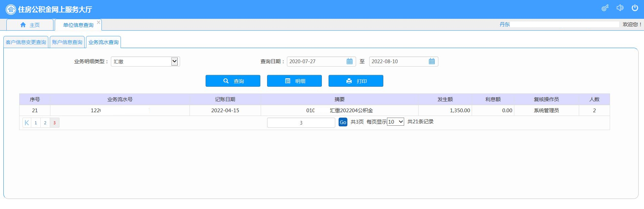Select the 业务流水查询 tab
This screenshot has width=644, height=209.
(103, 42)
